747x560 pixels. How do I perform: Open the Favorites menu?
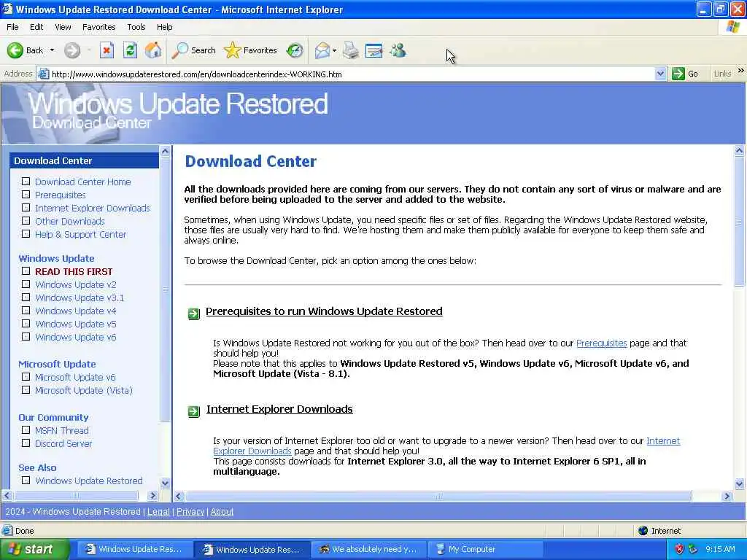point(98,27)
